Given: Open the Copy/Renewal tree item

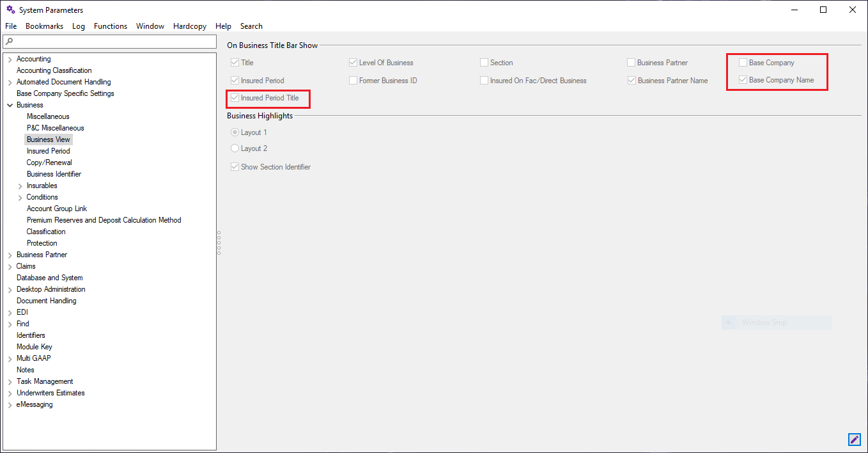Looking at the screenshot, I should click(49, 163).
